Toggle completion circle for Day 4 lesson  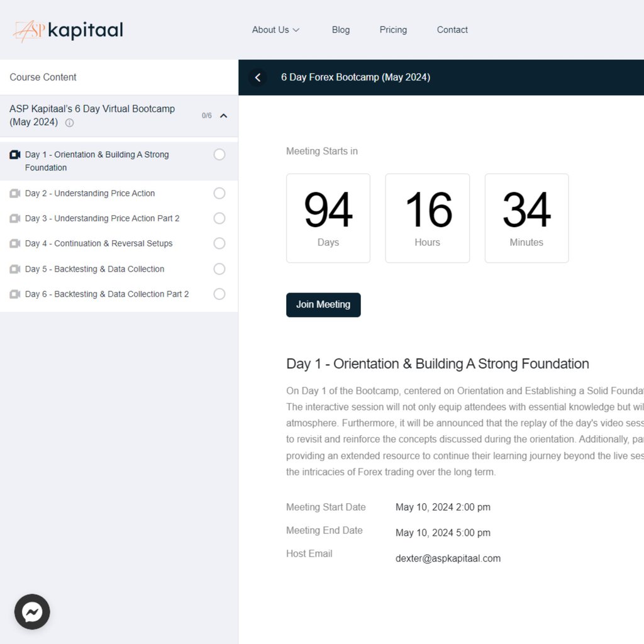219,243
